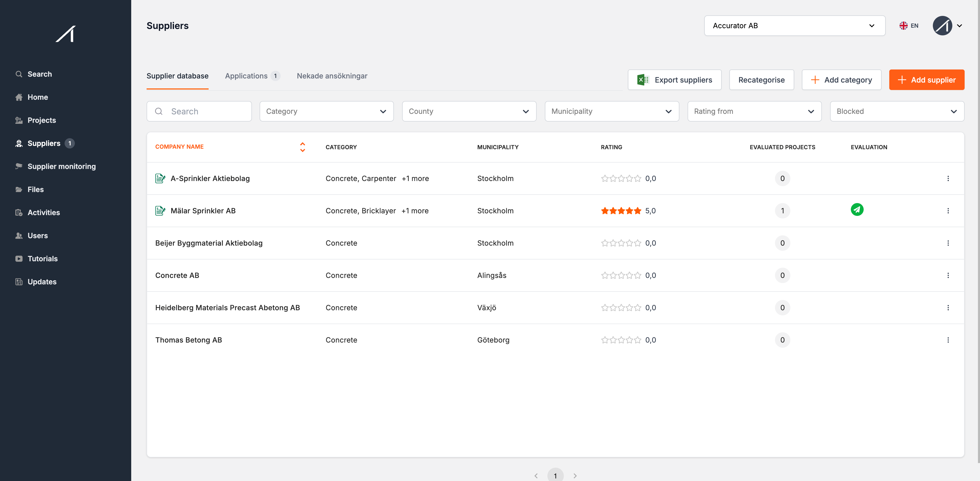Open Thomas Betong AB supplier
This screenshot has height=481, width=980.
coord(188,340)
